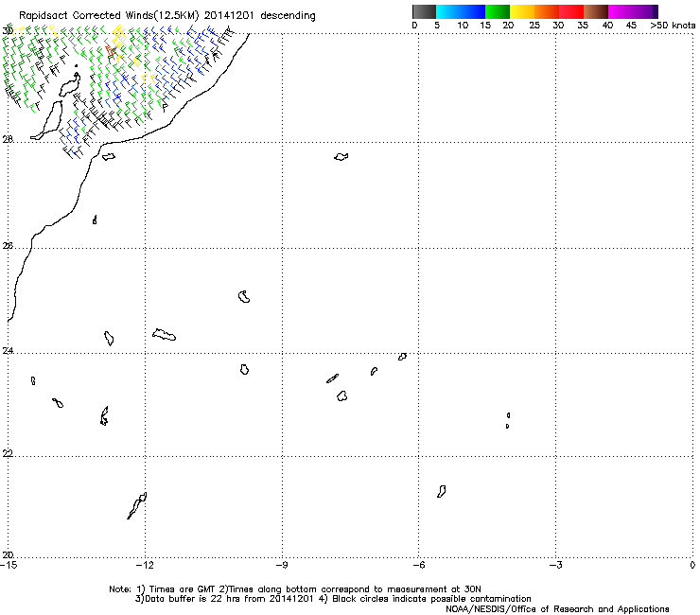This screenshot has width=700, height=615.
Task: Pick the yellow 20-25 knots legend color
Action: tap(522, 11)
